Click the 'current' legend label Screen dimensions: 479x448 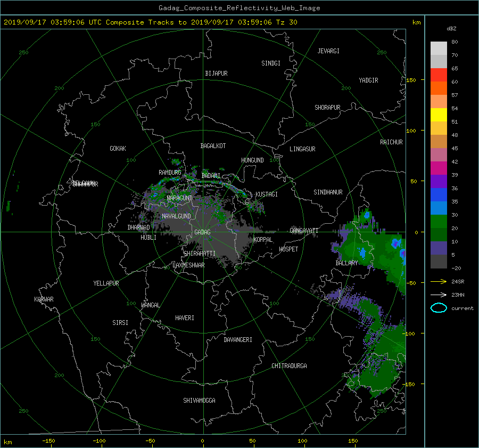pyautogui.click(x=462, y=308)
